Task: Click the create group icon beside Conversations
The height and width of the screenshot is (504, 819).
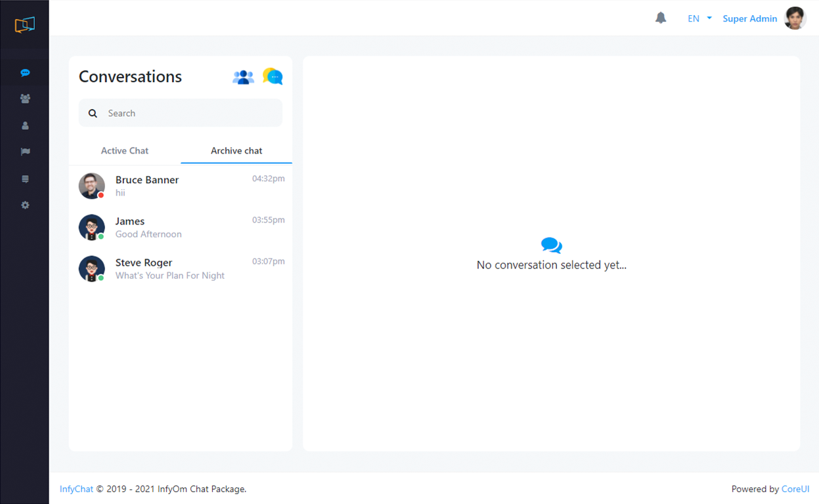Action: (243, 77)
